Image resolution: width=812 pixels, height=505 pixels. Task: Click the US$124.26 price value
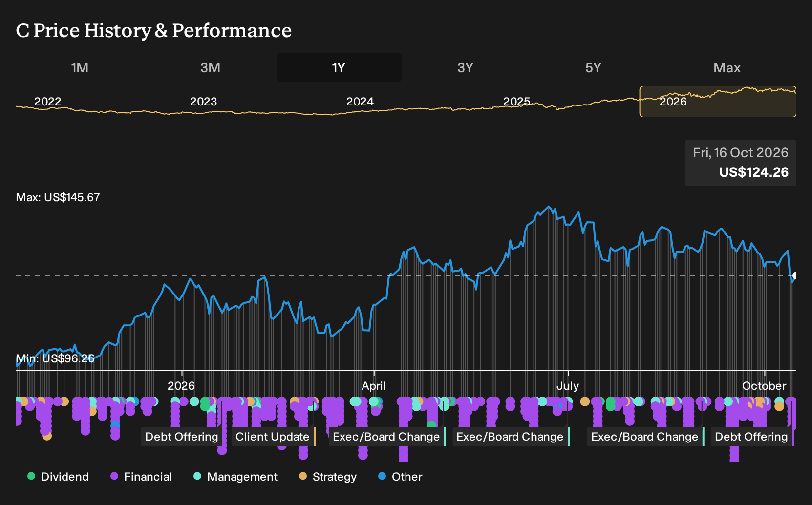[x=754, y=172]
